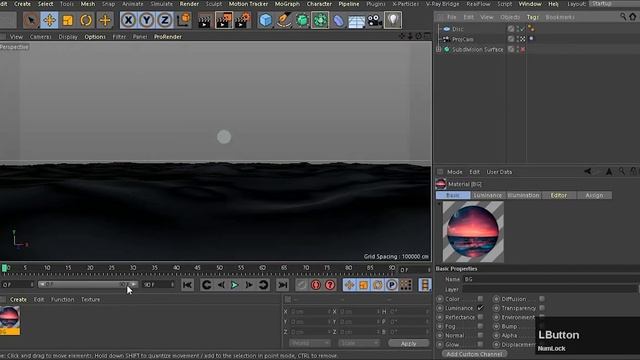Switch to the Editor tab

tap(559, 196)
